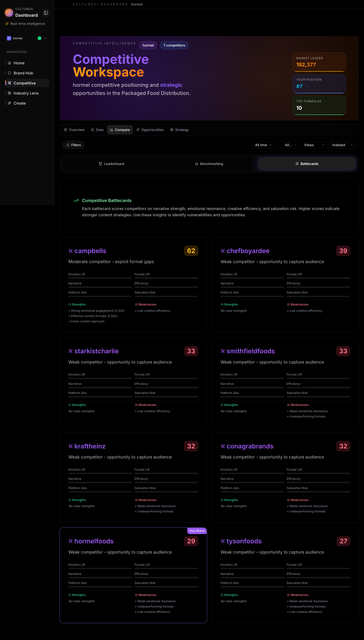Click the Create magic wand icon
This screenshot has width=364, height=640.
click(9, 103)
